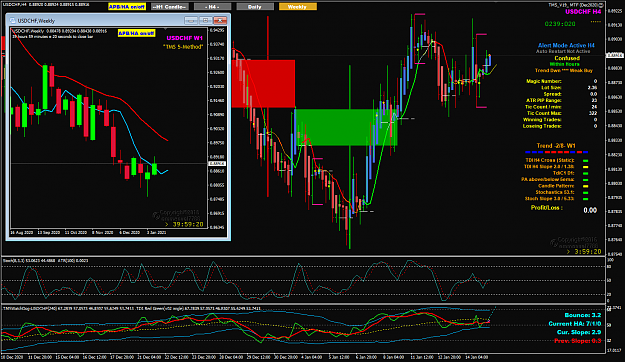Click the 3:59:20 countdown on main chart
The width and height of the screenshot is (625, 362).
(584, 252)
